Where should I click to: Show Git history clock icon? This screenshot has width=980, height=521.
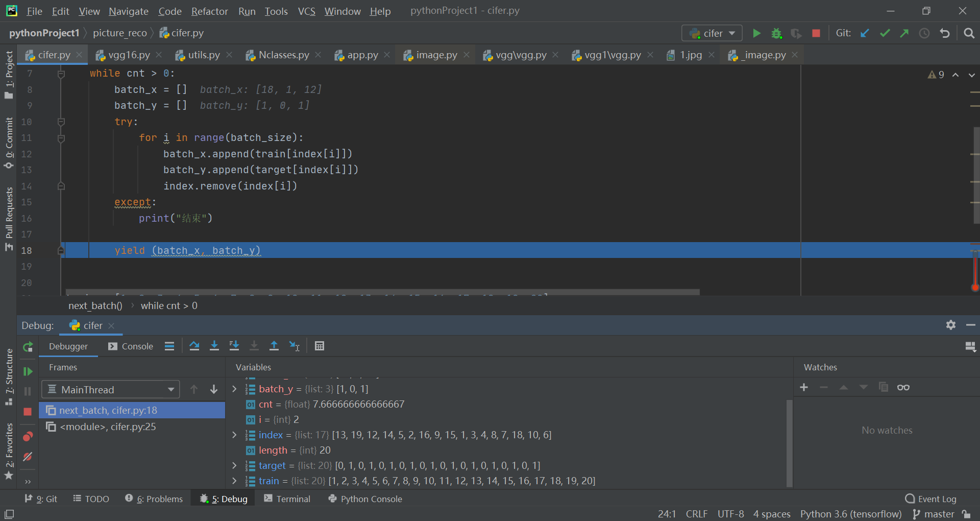click(x=924, y=33)
